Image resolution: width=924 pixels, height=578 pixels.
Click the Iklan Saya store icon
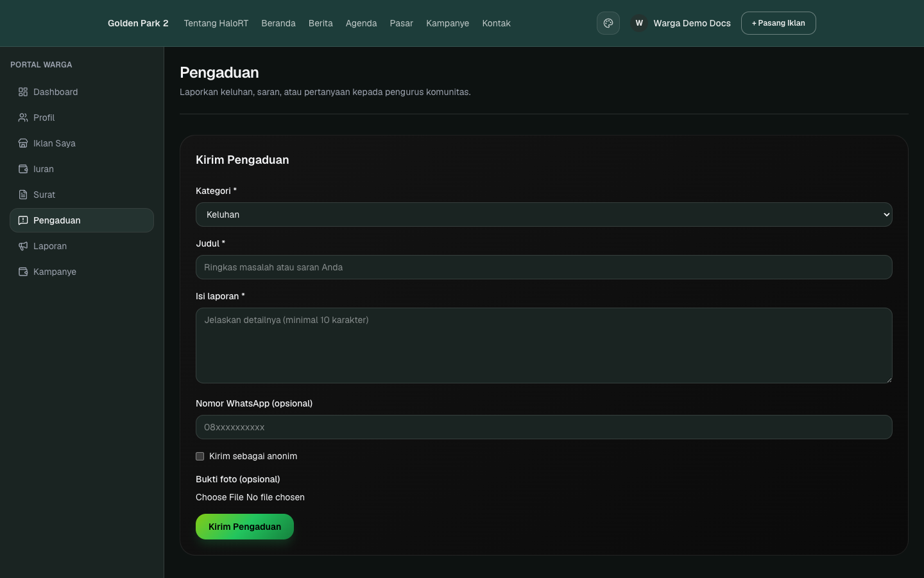point(23,143)
